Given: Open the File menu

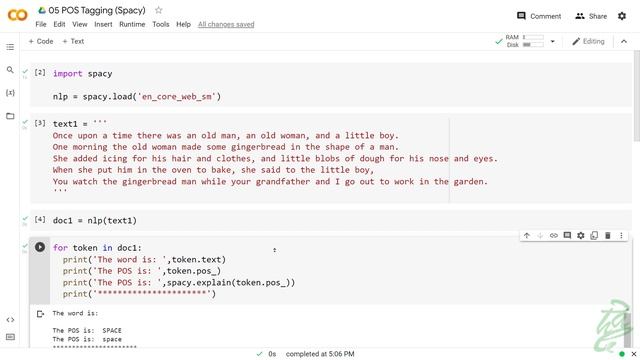Looking at the screenshot, I should pos(41,24).
